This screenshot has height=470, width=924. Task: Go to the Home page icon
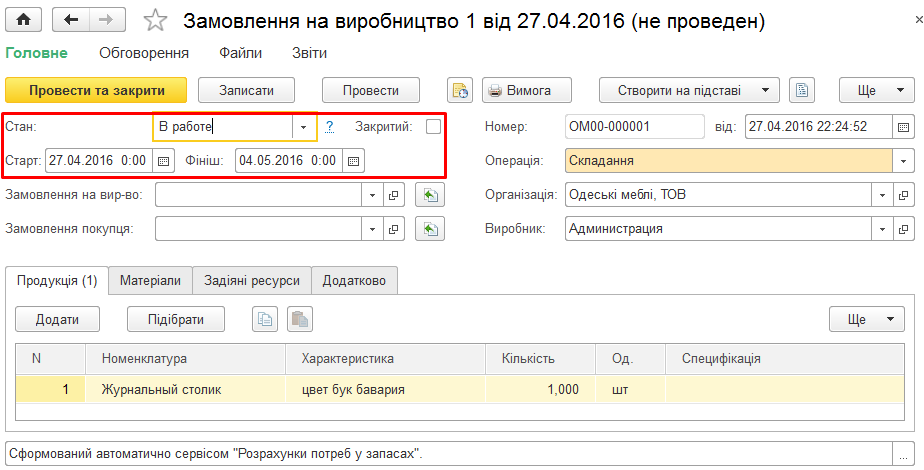pyautogui.click(x=24, y=21)
